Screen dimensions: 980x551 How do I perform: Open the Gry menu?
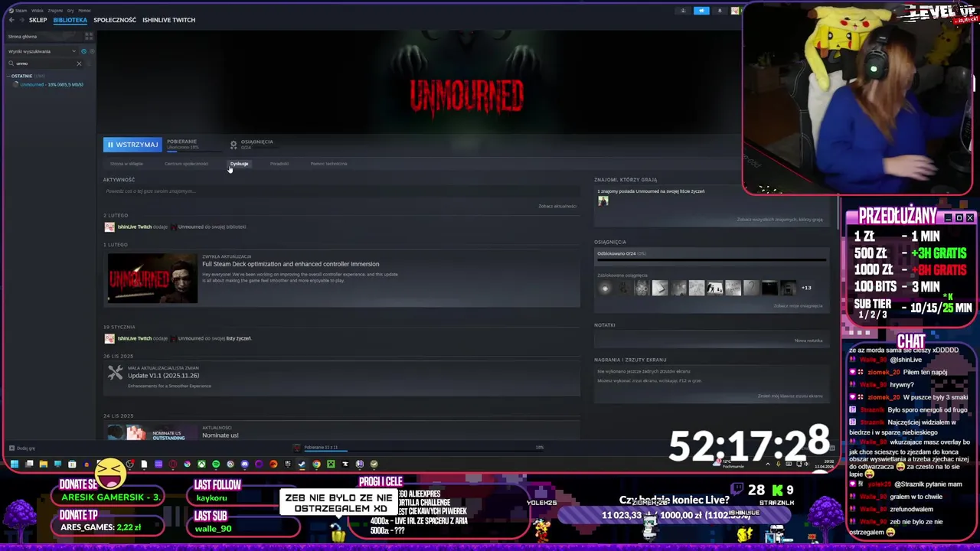pyautogui.click(x=70, y=11)
